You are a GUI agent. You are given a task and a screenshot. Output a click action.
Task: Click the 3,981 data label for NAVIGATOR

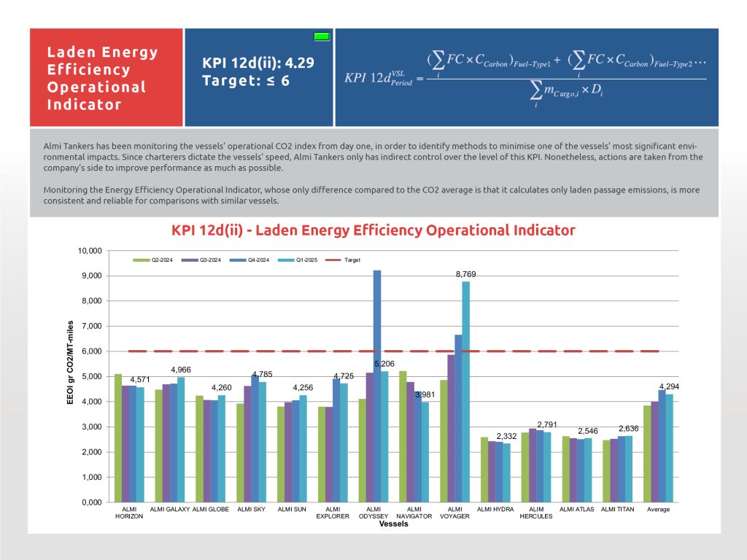425,394
